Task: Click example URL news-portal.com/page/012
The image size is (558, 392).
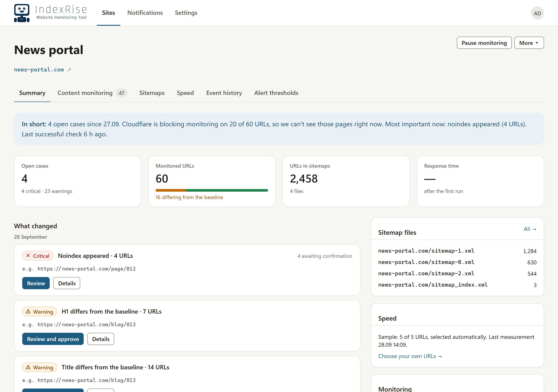Action: click(87, 269)
